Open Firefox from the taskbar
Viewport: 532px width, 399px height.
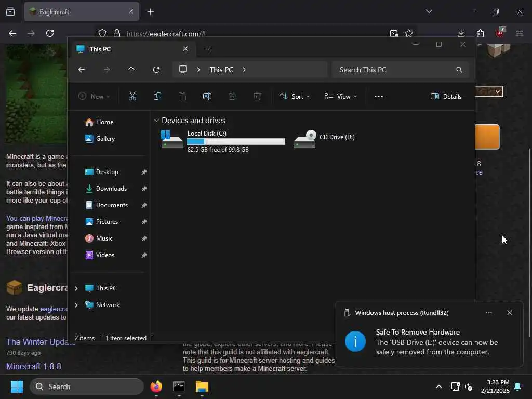[156, 387]
